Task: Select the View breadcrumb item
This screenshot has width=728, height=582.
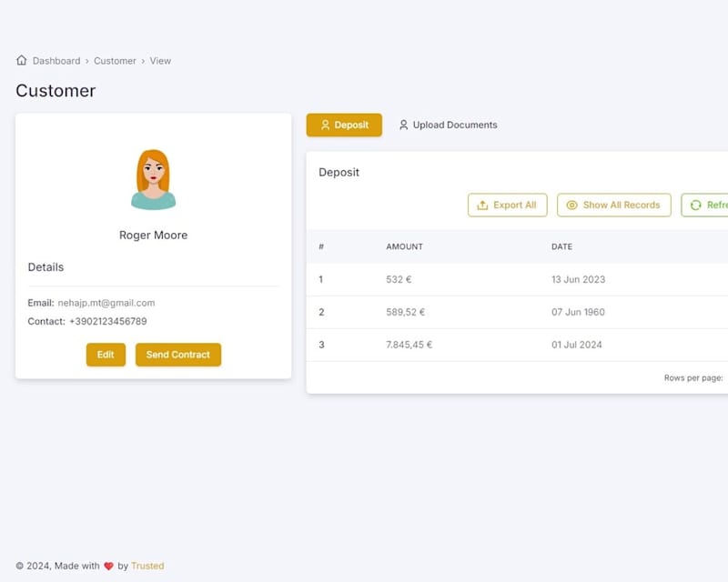Action: click(x=160, y=61)
